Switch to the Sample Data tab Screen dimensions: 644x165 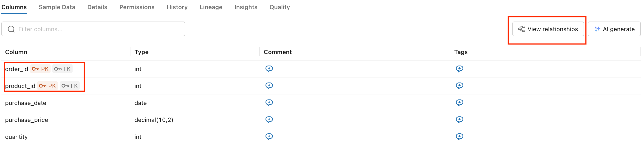(57, 7)
